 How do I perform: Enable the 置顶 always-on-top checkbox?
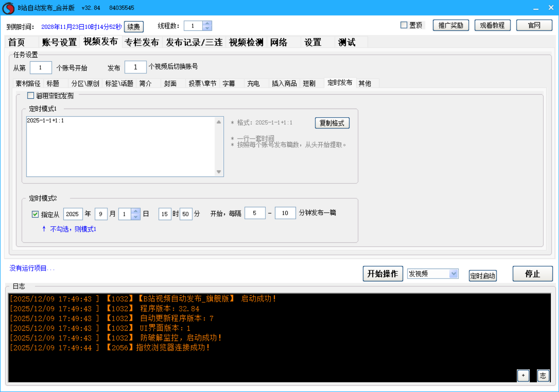point(404,25)
